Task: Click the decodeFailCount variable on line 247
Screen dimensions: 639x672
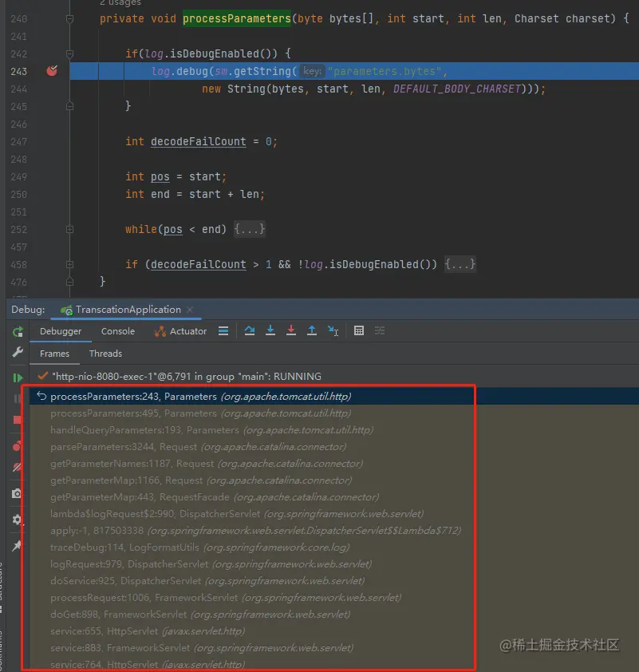Action: [199, 141]
